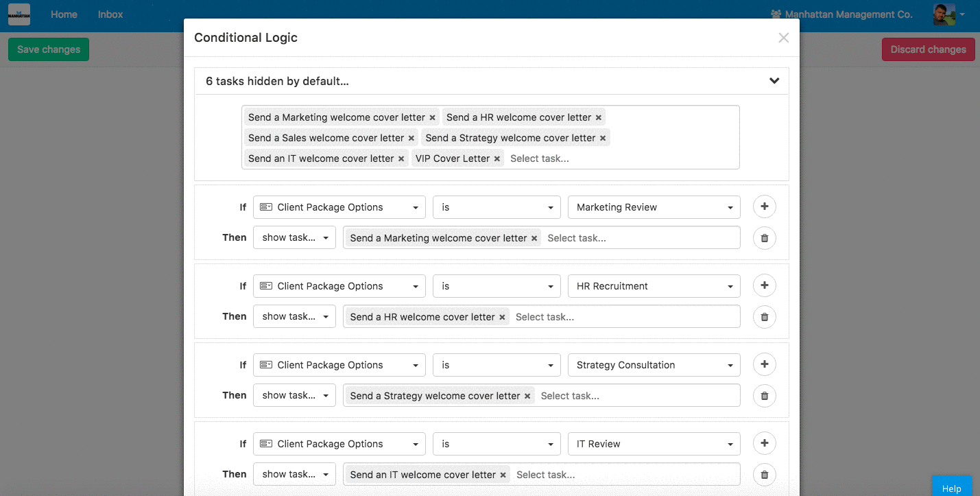
Task: Add a condition to the IT Review rule
Action: coord(765,443)
